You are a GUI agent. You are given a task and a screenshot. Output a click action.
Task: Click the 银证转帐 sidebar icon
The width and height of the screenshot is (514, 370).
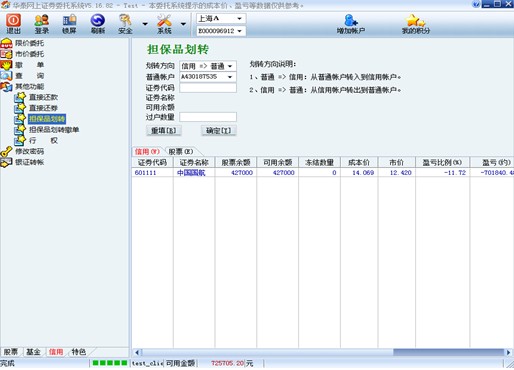coord(6,162)
